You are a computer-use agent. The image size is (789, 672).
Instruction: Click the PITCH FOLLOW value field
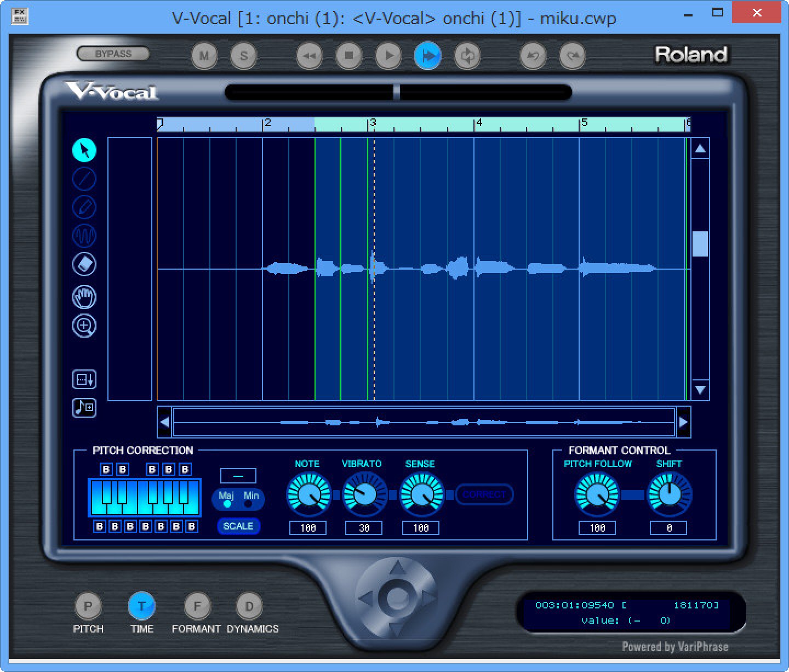[597, 528]
